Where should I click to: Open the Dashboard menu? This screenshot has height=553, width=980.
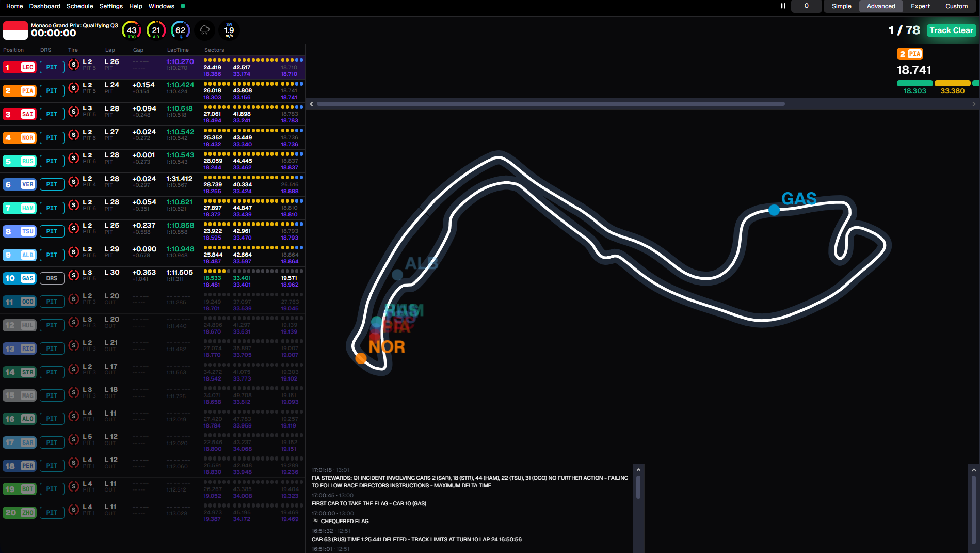[x=45, y=6]
